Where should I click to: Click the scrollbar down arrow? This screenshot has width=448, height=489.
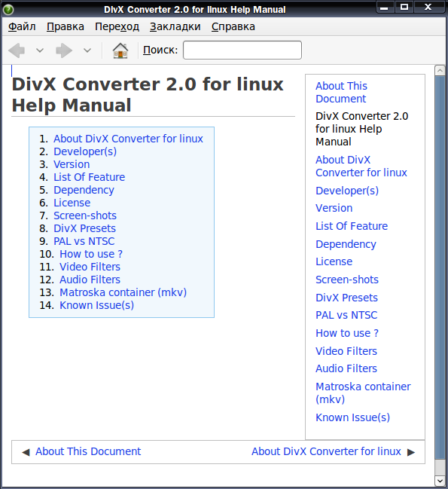pyautogui.click(x=440, y=481)
